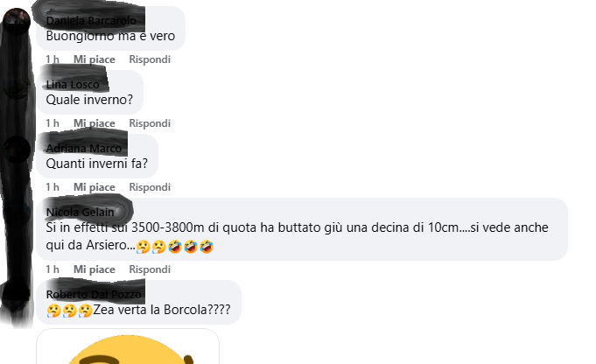This screenshot has height=364, width=596.
Task: Open Nicola Gelain's profile name link
Action: pyautogui.click(x=80, y=212)
